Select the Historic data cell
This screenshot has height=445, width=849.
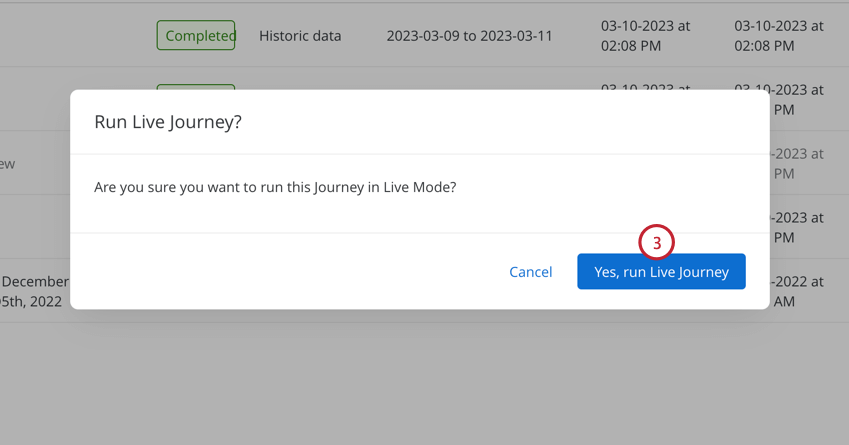[x=300, y=36]
